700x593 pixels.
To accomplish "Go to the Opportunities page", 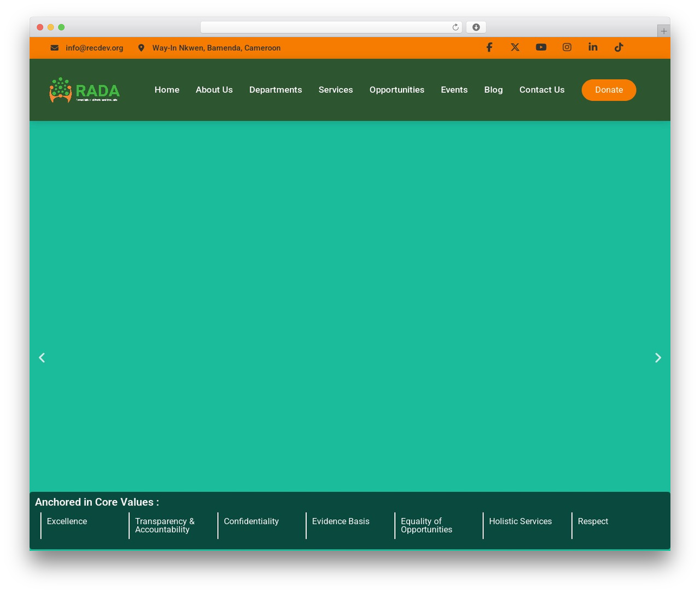I will tap(397, 90).
